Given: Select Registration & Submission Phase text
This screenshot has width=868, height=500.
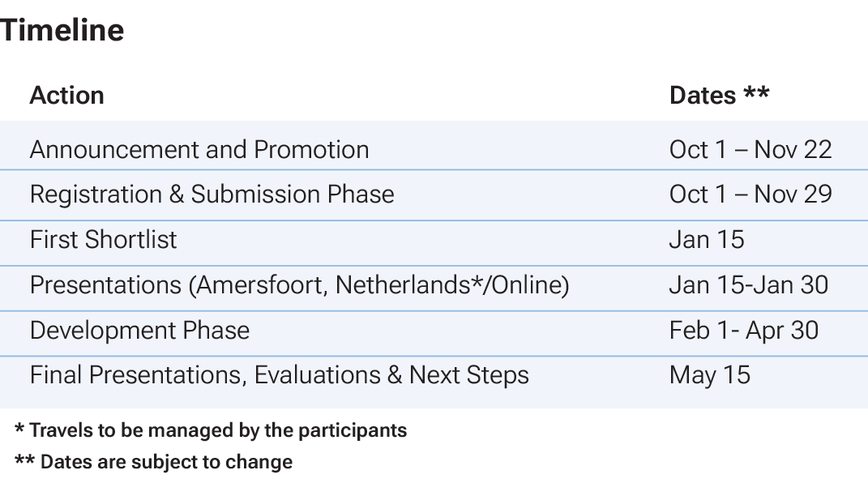Looking at the screenshot, I should pyautogui.click(x=212, y=194).
